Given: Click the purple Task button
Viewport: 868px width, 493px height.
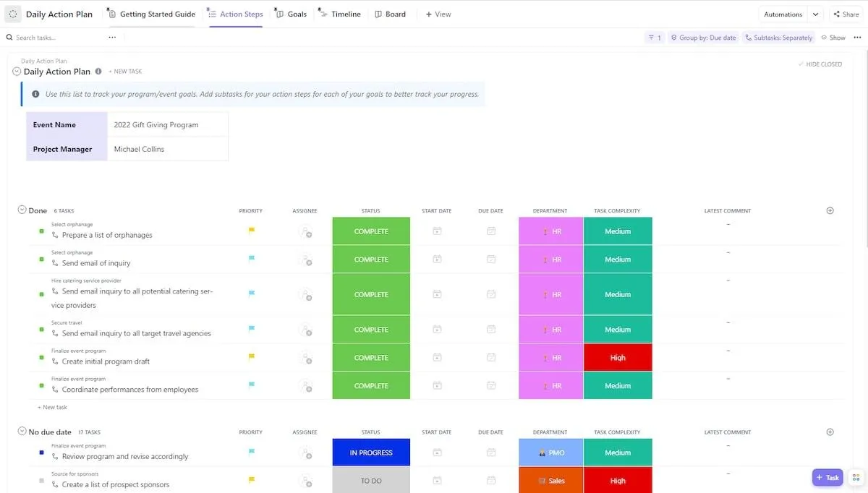Looking at the screenshot, I should point(827,478).
